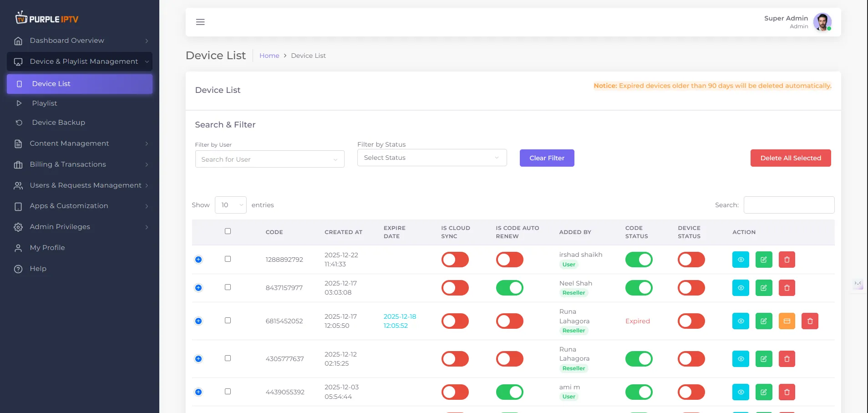The width and height of the screenshot is (868, 413).
Task: Edit device with code 4439055392
Action: (764, 392)
